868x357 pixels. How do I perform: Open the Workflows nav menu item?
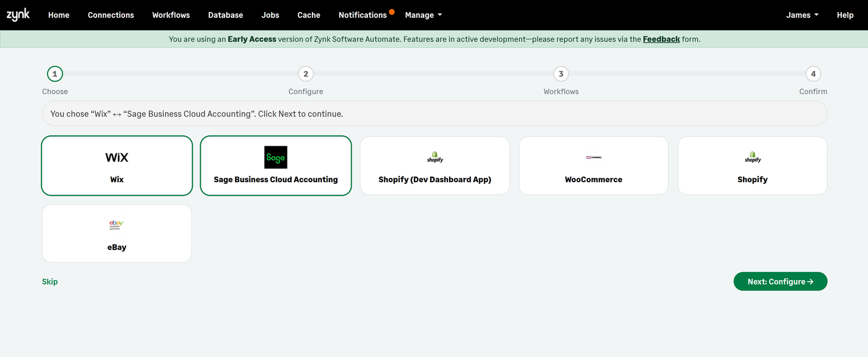point(171,15)
